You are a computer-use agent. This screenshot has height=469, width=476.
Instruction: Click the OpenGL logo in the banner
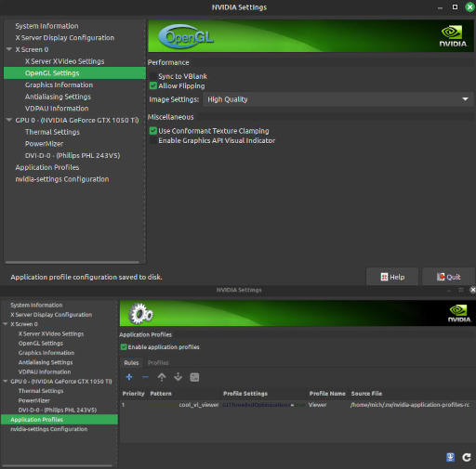186,36
